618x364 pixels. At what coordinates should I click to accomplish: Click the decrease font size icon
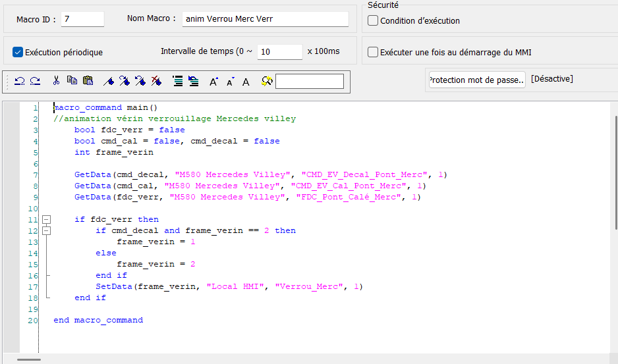(230, 82)
